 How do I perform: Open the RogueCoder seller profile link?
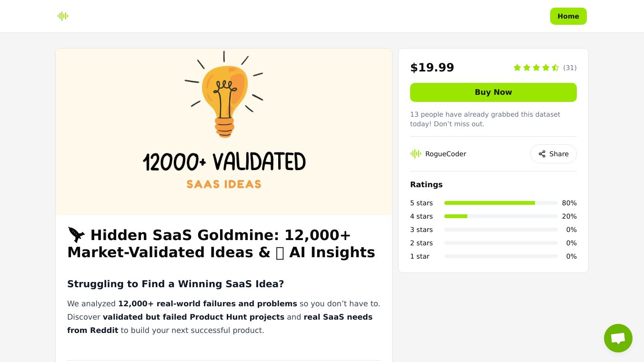pos(445,154)
